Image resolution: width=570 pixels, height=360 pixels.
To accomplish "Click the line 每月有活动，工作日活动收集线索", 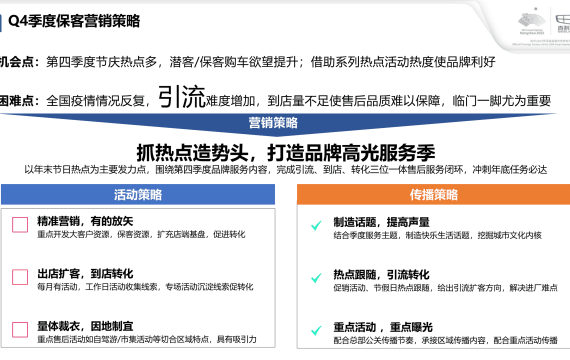I will click(145, 287).
